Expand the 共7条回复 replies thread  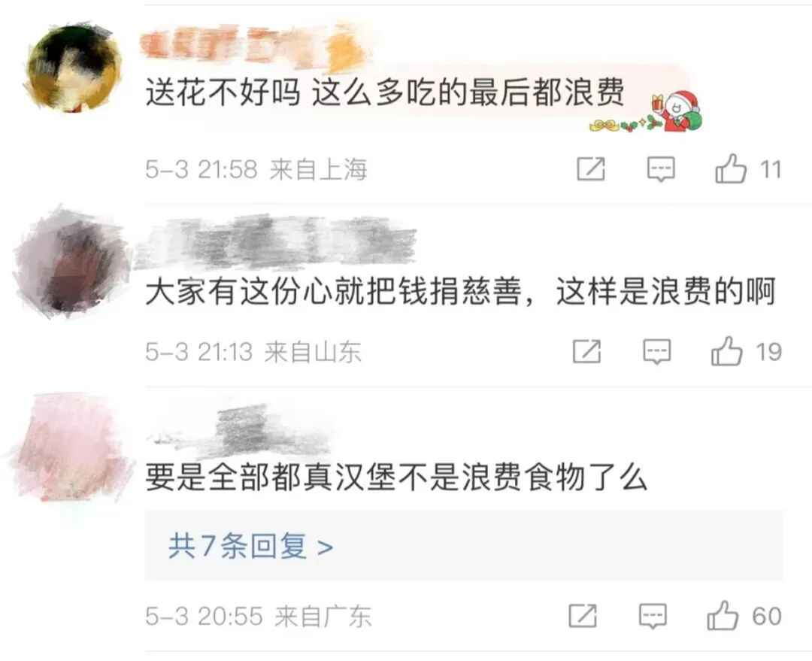250,546
